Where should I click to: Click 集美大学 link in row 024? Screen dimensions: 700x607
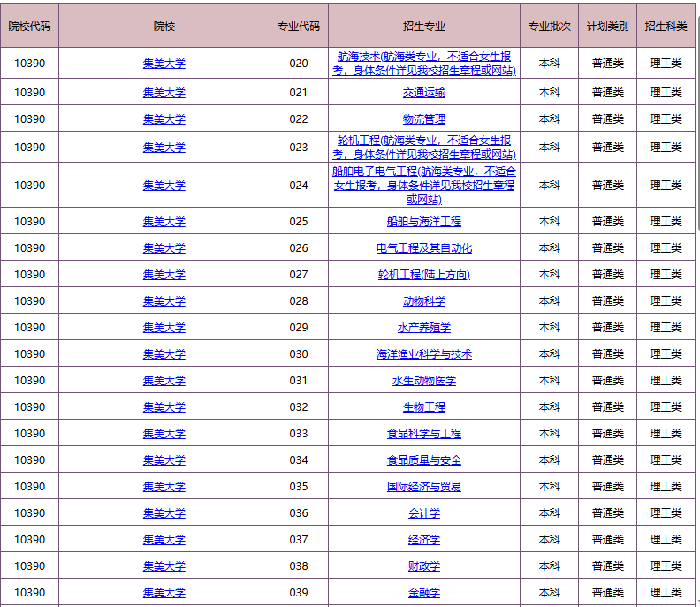coord(164,186)
